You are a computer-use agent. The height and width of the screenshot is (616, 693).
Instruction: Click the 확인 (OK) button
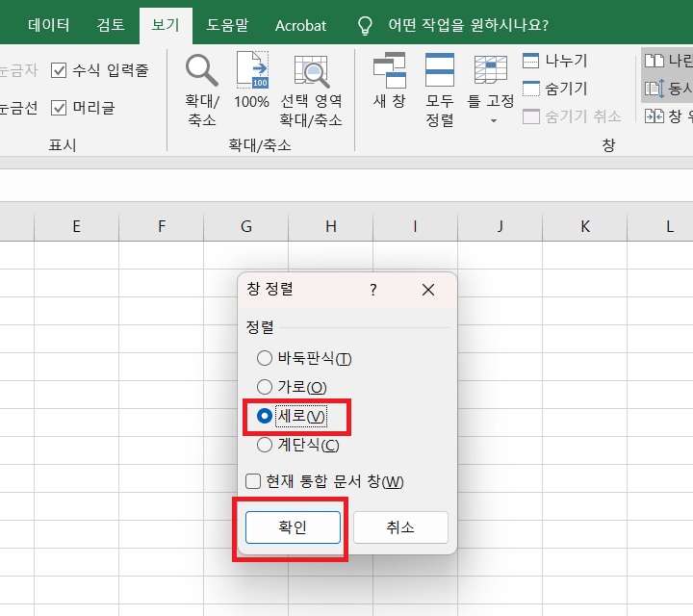pos(293,527)
